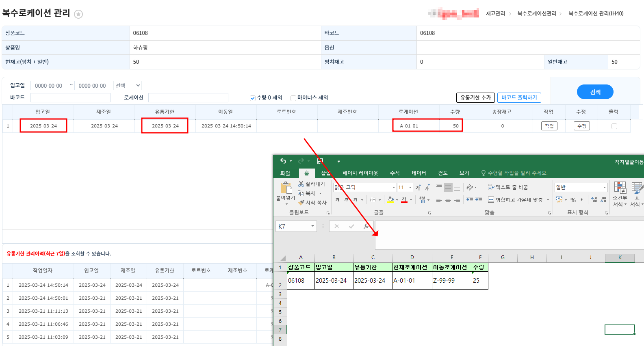This screenshot has width=644, height=346.
Task: Open the 데이터 ribbon tab
Action: [418, 173]
